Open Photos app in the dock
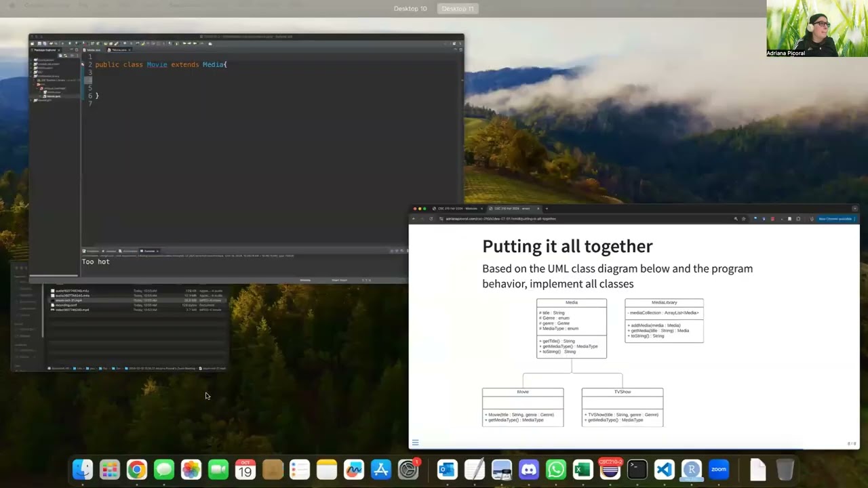Viewport: 868px width, 488px height. pyautogui.click(x=191, y=469)
